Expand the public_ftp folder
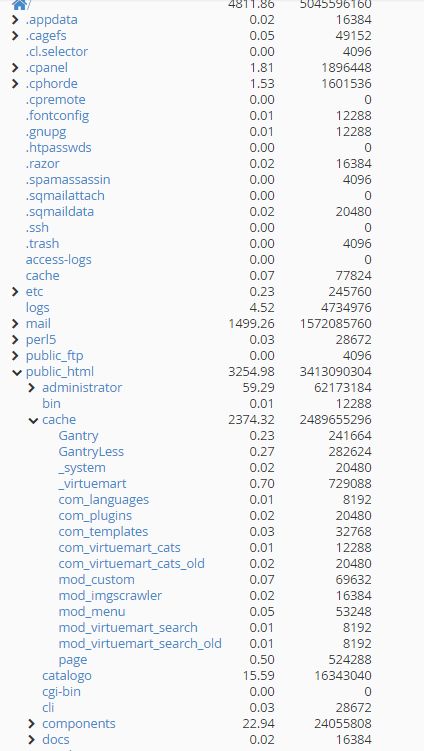Screen dimensions: 424x751 (15, 355)
